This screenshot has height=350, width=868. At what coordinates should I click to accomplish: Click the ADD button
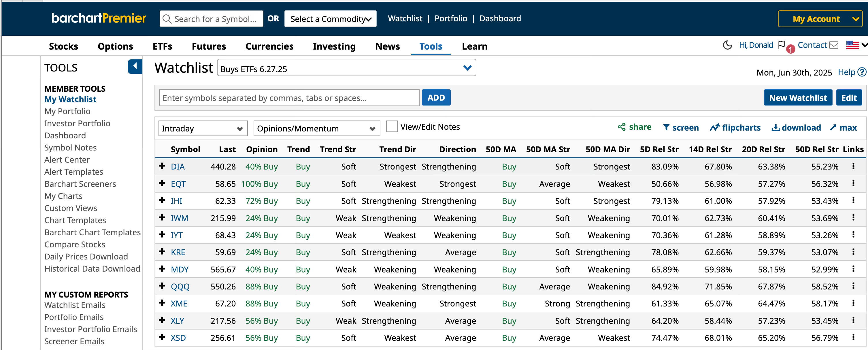pyautogui.click(x=436, y=97)
